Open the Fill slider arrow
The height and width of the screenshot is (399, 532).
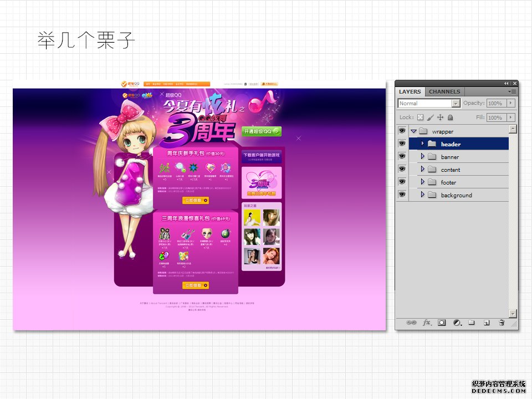(x=511, y=117)
